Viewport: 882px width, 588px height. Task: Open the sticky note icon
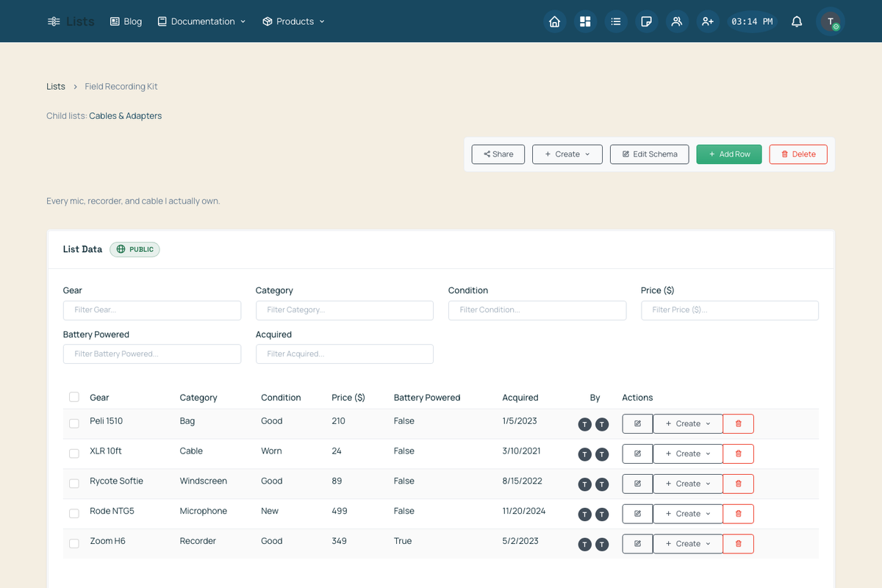tap(646, 21)
